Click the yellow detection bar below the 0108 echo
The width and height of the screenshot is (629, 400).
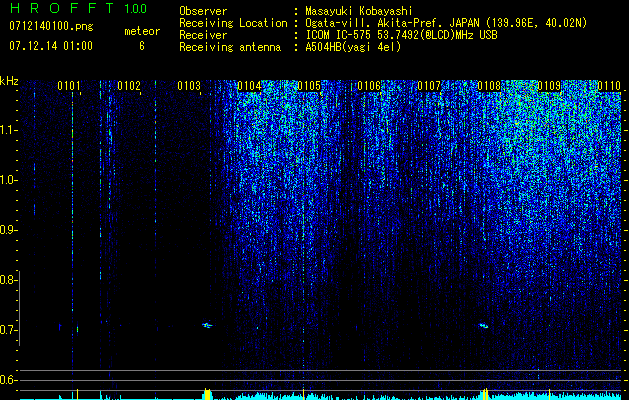(485, 394)
